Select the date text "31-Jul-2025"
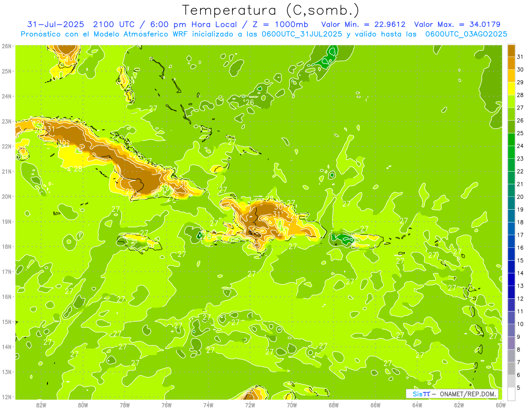Image resolution: width=532 pixels, height=411 pixels. [x=56, y=24]
